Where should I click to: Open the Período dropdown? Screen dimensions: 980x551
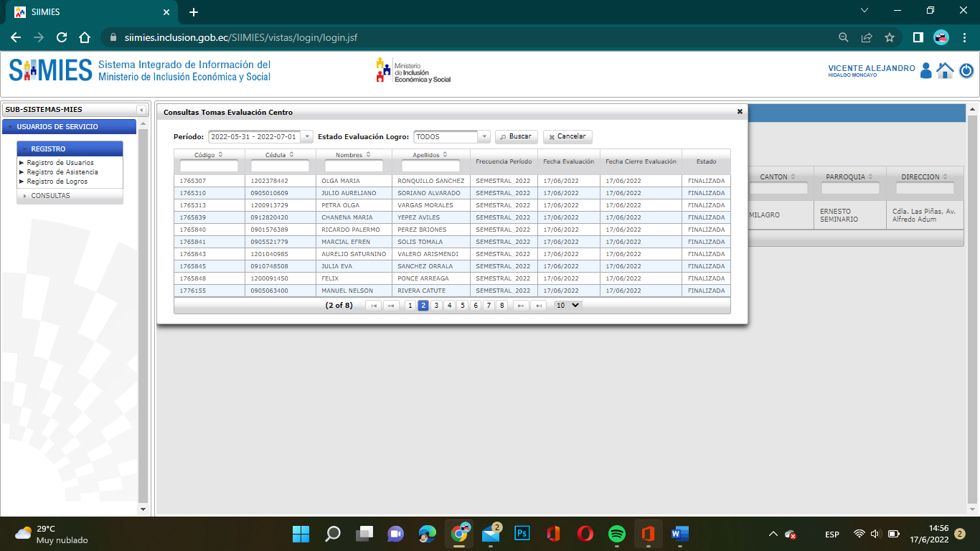(306, 137)
